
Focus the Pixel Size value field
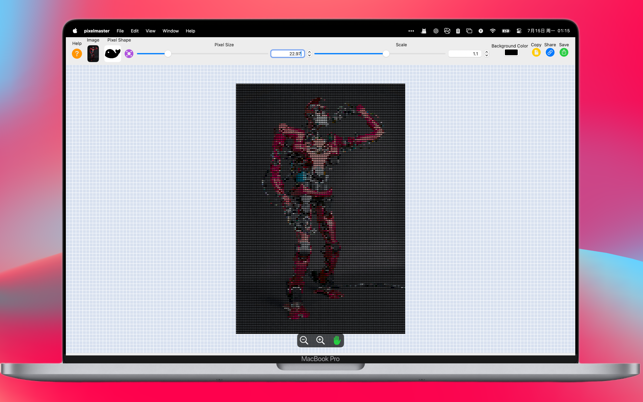(287, 53)
